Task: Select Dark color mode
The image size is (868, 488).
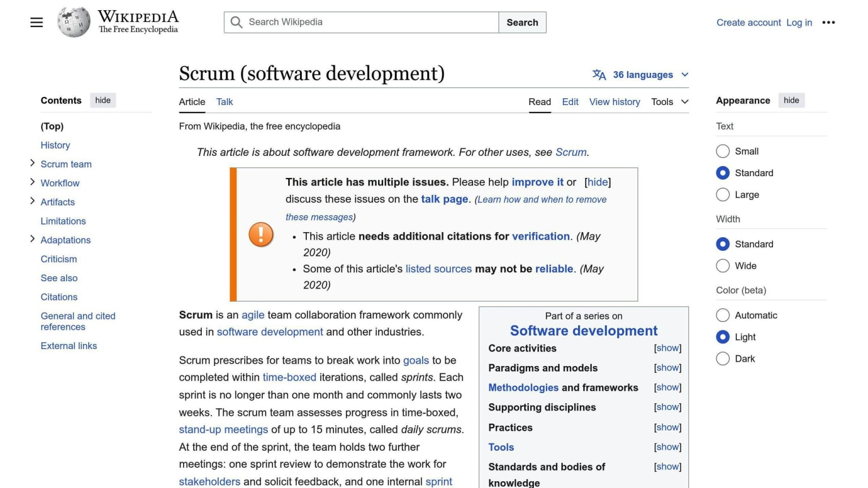Action: click(723, 359)
